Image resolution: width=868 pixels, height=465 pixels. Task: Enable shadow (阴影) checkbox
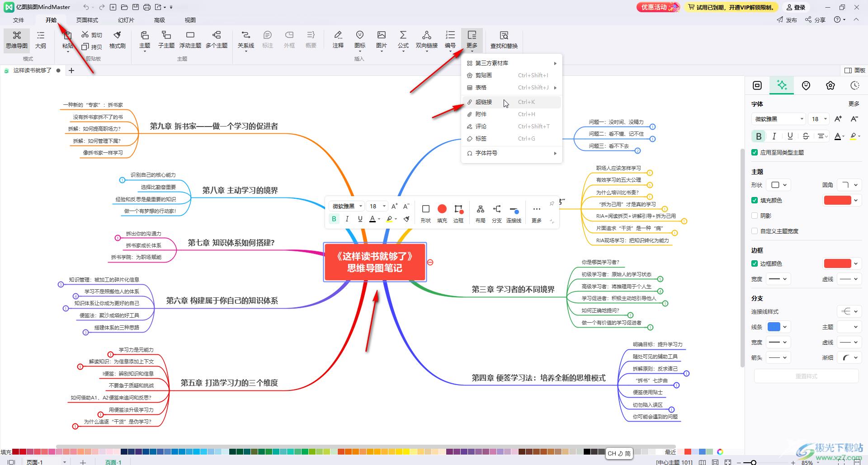(755, 216)
